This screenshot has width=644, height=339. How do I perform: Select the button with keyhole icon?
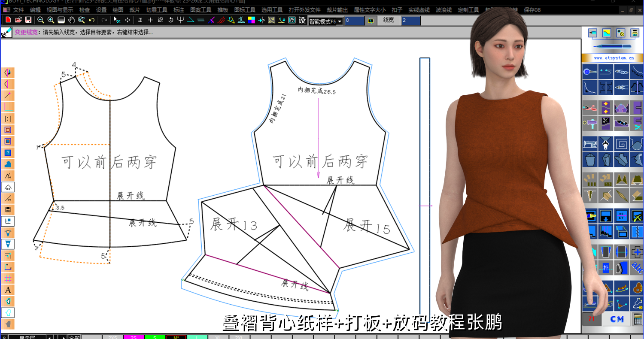pos(590,71)
